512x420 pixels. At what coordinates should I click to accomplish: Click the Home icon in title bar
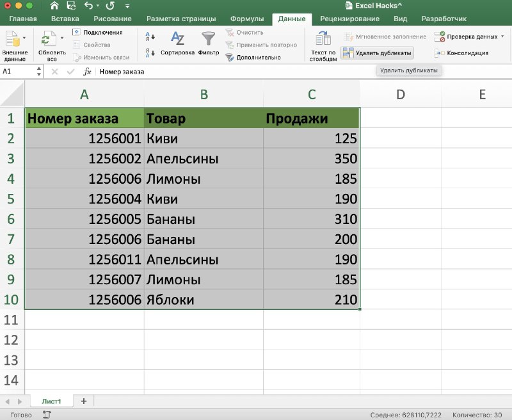pyautogui.click(x=54, y=6)
